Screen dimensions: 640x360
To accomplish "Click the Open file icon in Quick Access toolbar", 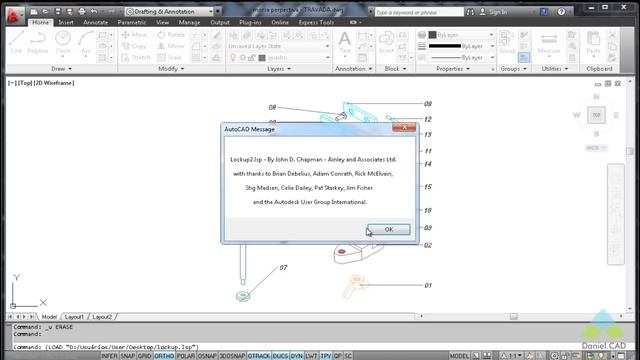I will point(45,11).
